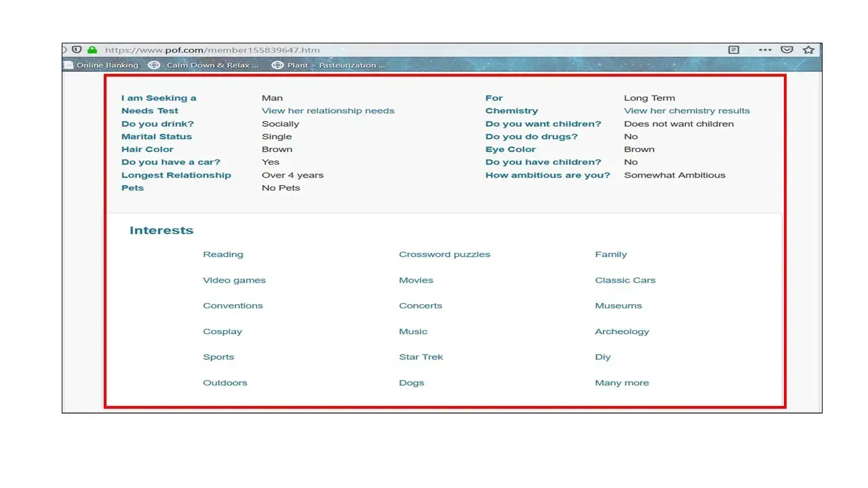Click the Many more interests link
This screenshot has width=868, height=488.
tap(621, 383)
